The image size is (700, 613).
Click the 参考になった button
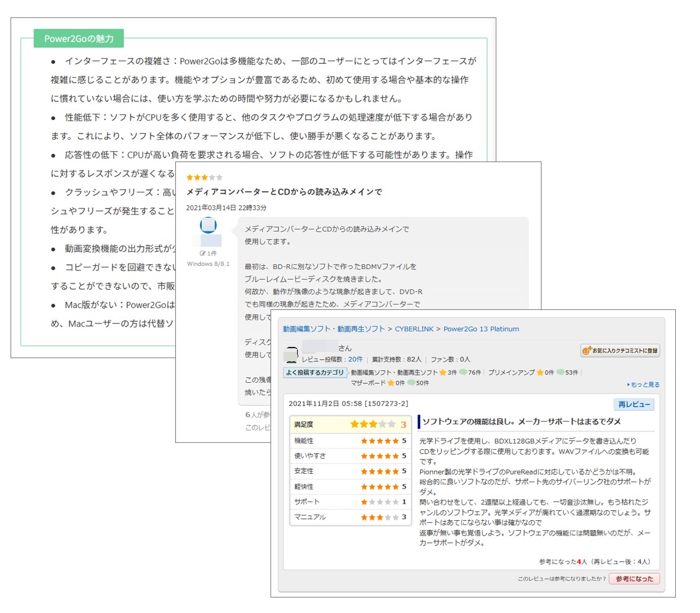(634, 578)
